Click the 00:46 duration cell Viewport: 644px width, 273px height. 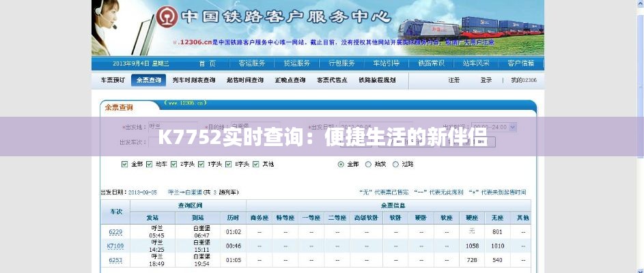(x=234, y=246)
